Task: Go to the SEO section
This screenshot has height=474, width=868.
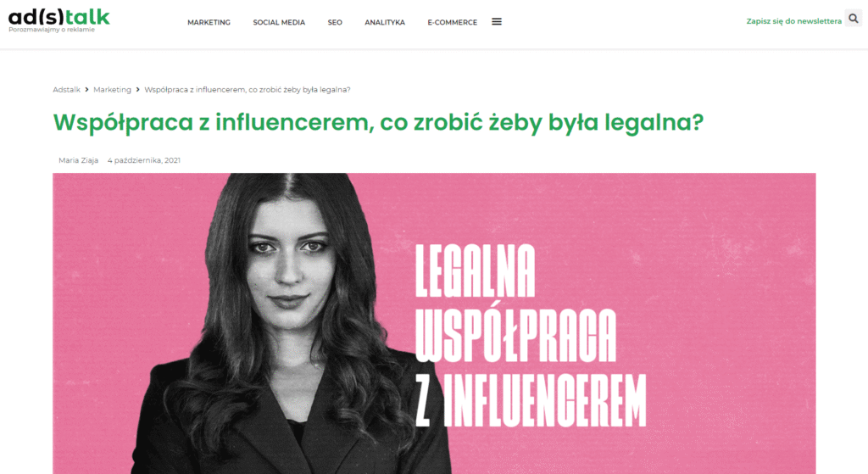Action: tap(335, 22)
